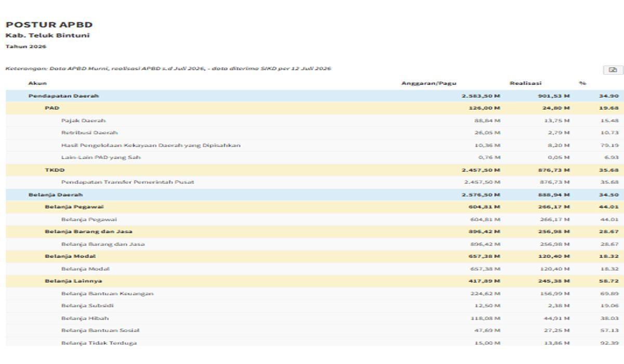Select Pendapatan Transfer Pemerintah Pusat row
The image size is (624, 364).
[315, 182]
